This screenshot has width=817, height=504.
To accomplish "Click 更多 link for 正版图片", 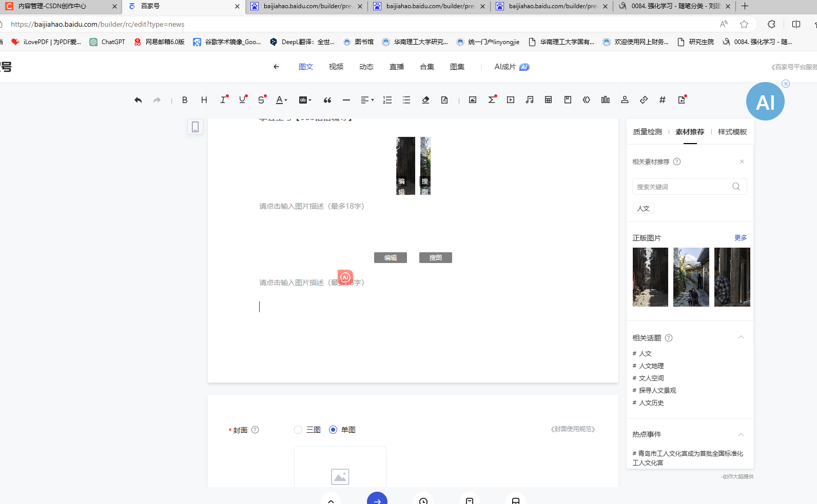I will [x=741, y=238].
